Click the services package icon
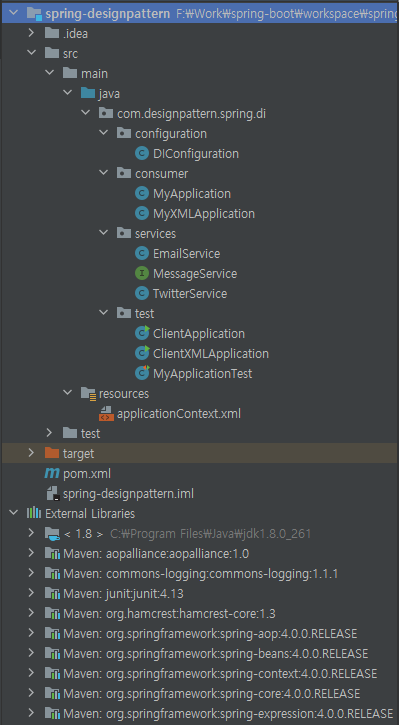The image size is (399, 725). [x=123, y=233]
